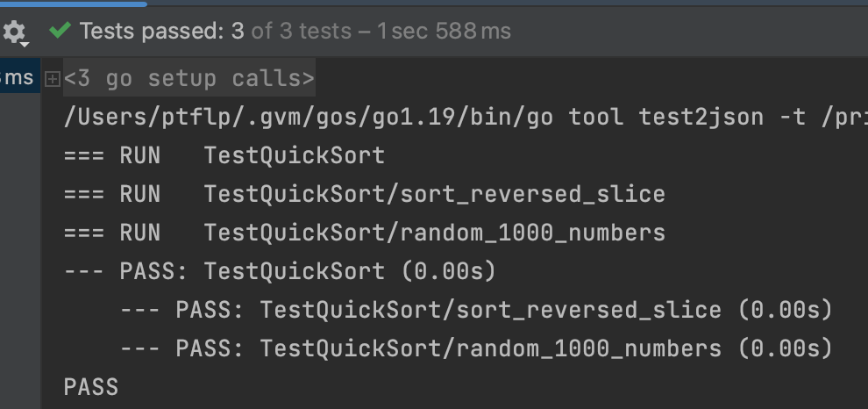Click the '=== RUN TestQuickSort' output line
Viewport: 868px width, 409px height.
tap(224, 156)
